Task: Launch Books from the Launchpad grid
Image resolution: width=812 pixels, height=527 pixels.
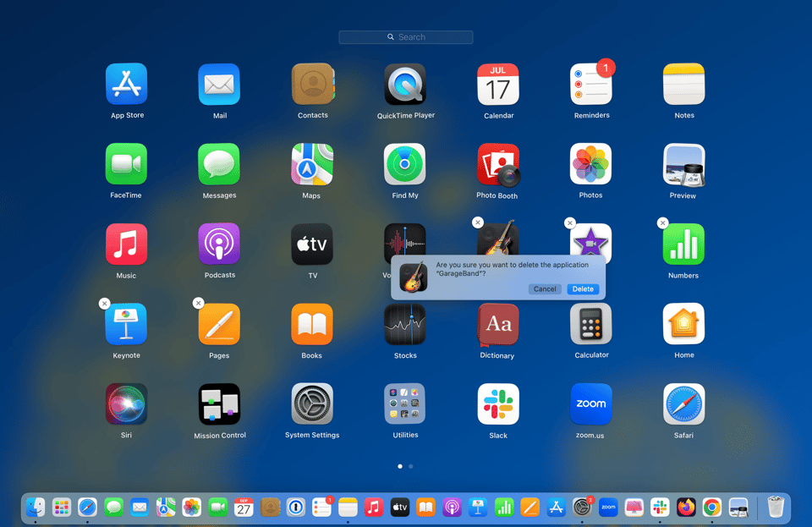Action: [x=312, y=324]
